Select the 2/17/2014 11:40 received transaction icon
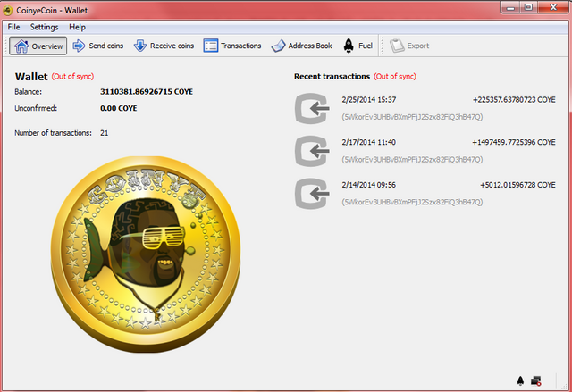This screenshot has height=392, width=572. tap(312, 151)
